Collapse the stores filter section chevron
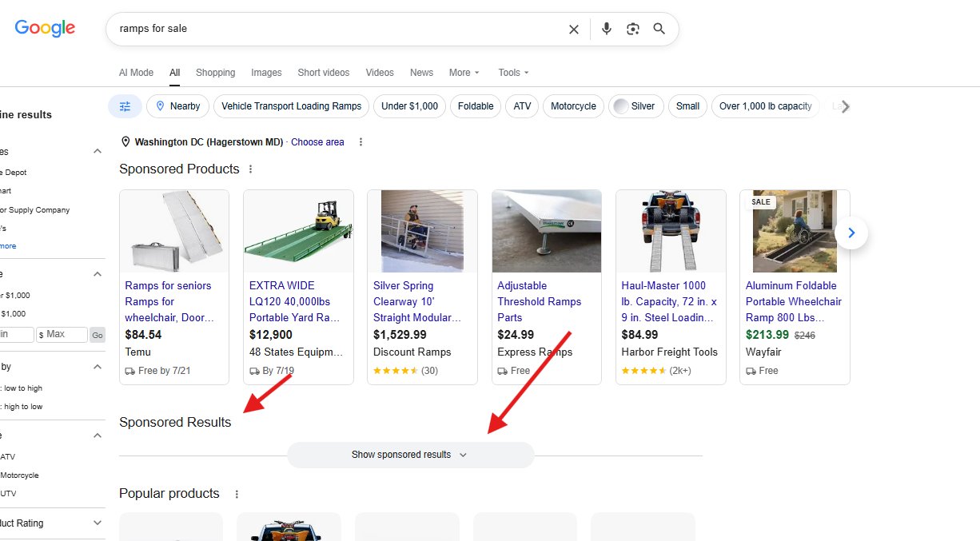Image resolution: width=980 pixels, height=541 pixels. point(98,151)
